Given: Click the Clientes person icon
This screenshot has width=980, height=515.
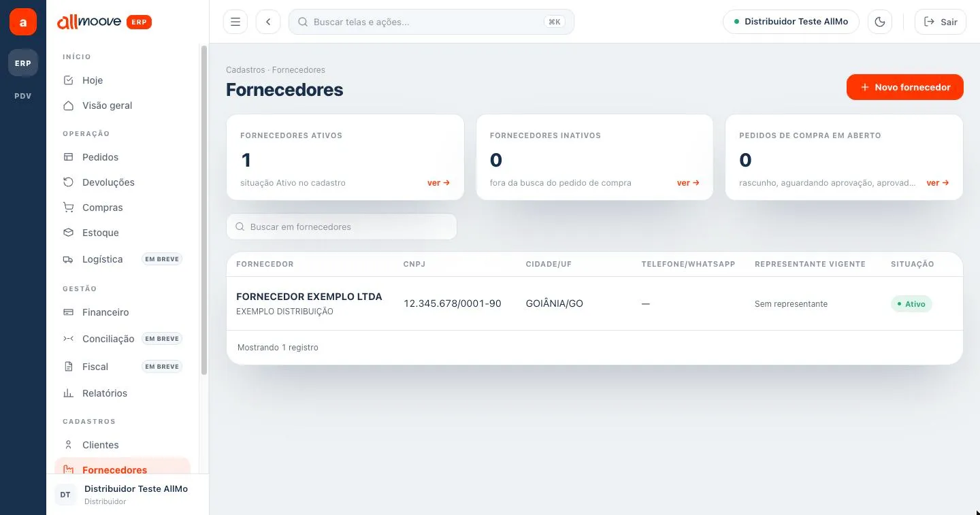Looking at the screenshot, I should [68, 445].
